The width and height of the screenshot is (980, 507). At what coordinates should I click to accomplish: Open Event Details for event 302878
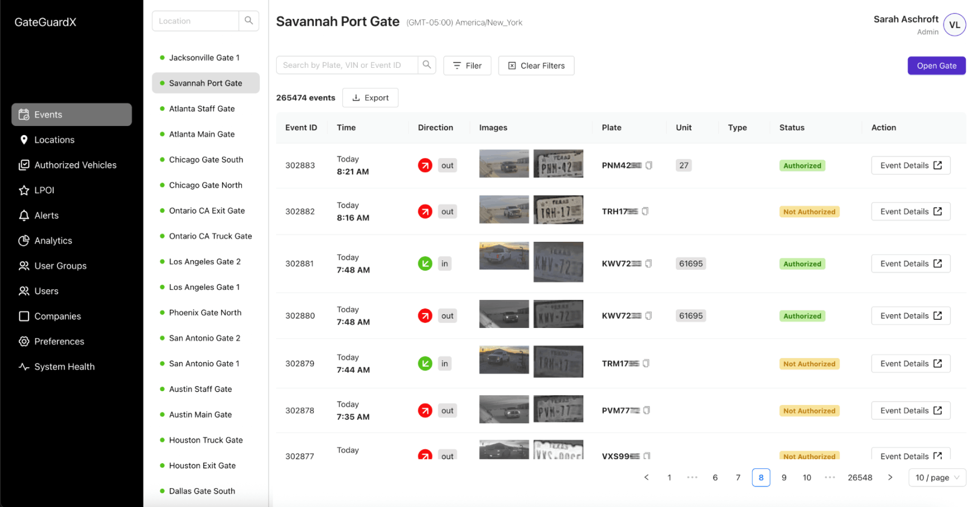[x=910, y=411]
